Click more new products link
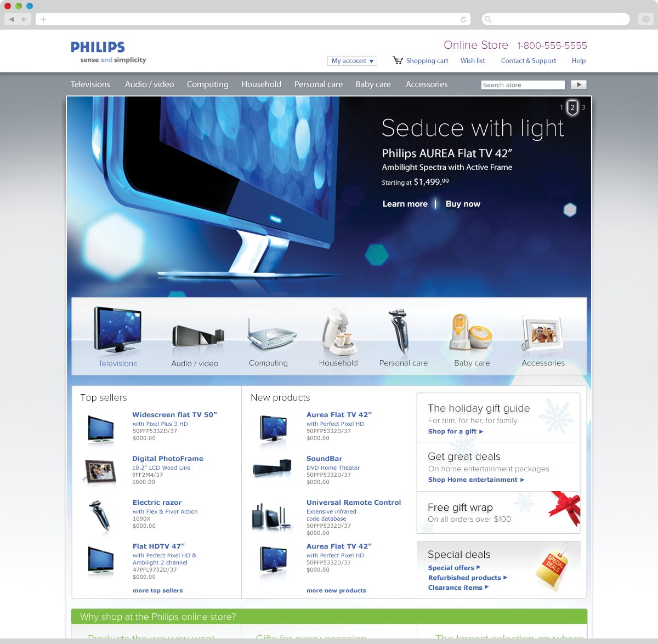658x644 pixels. tap(336, 591)
